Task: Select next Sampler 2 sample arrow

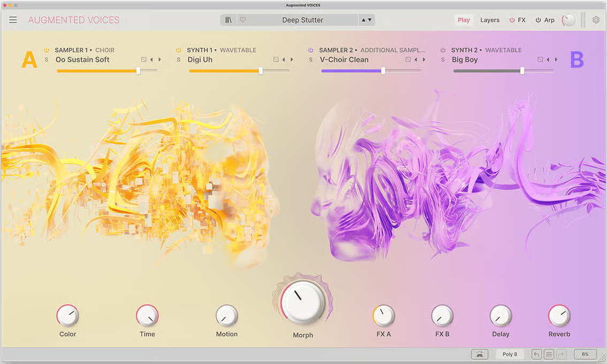Action: [424, 59]
